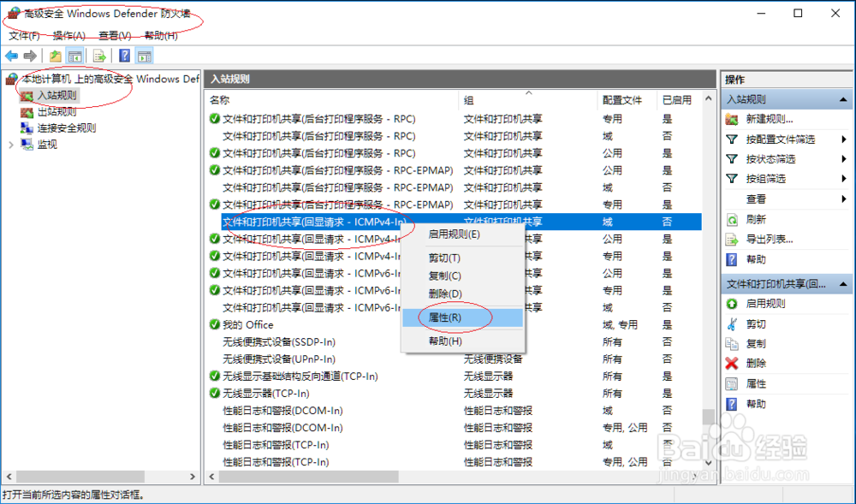Open help using the blue question mark toolbar icon
Screen dimensions: 856x504
point(122,56)
